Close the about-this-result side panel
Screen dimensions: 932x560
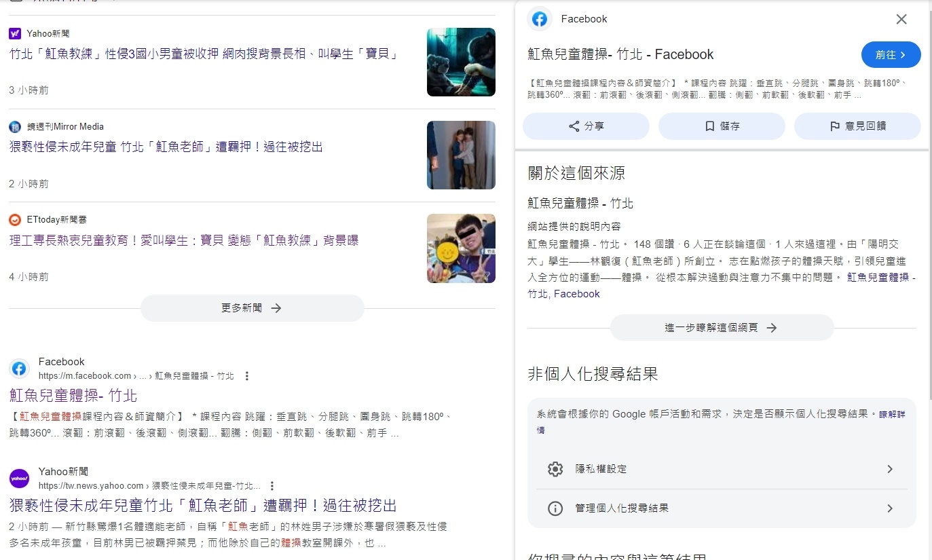tap(901, 19)
